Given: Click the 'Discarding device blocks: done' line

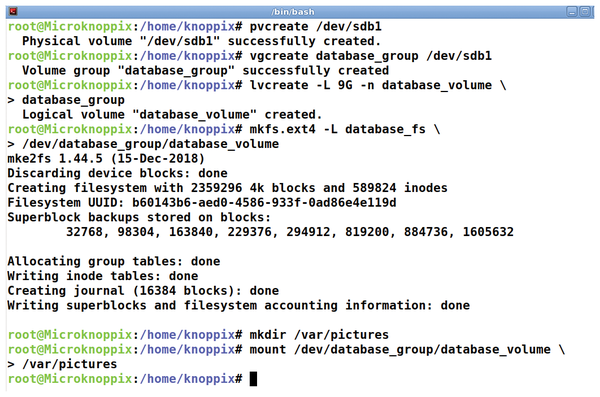Looking at the screenshot, I should [x=117, y=173].
